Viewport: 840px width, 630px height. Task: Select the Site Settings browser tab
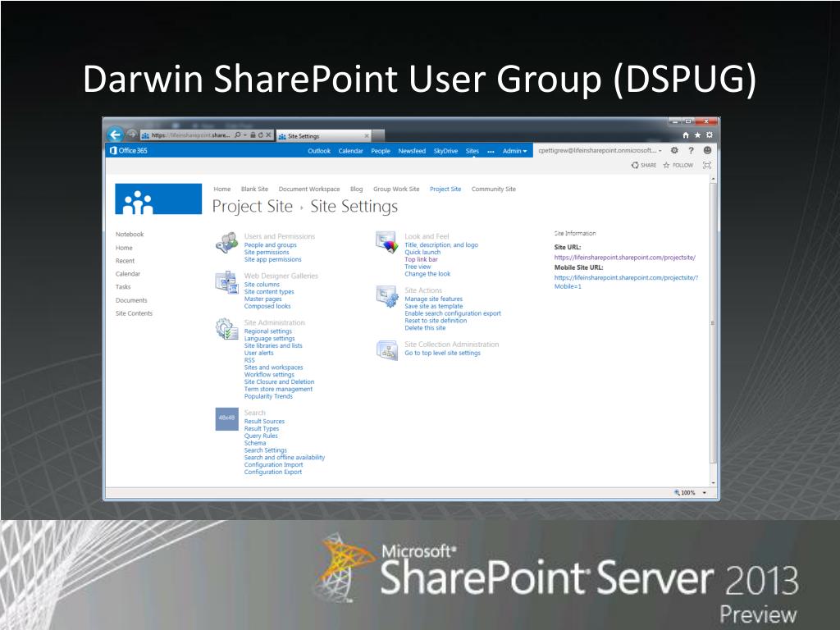tap(322, 136)
